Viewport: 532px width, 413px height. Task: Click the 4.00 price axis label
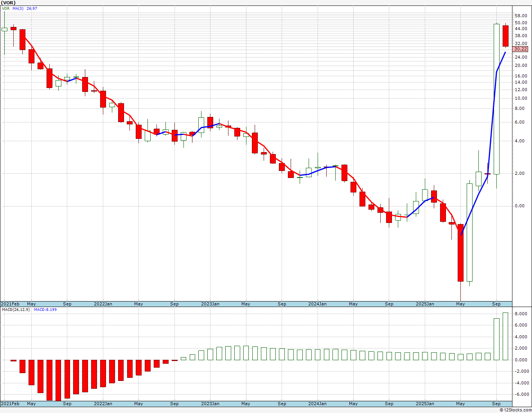click(x=520, y=141)
